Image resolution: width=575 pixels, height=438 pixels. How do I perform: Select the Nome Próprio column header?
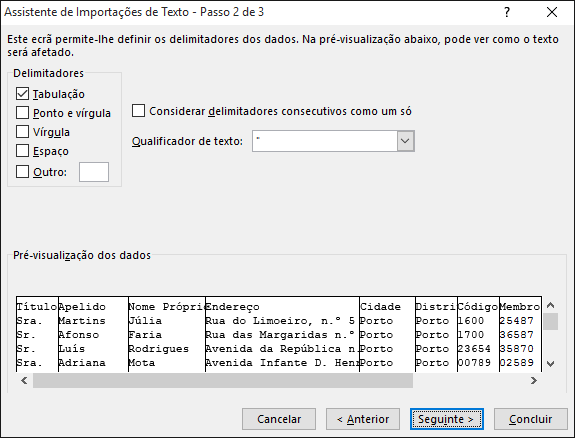click(167, 307)
